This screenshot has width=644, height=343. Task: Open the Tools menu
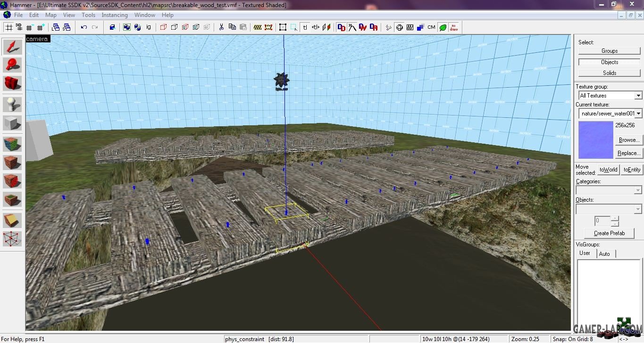click(x=88, y=15)
